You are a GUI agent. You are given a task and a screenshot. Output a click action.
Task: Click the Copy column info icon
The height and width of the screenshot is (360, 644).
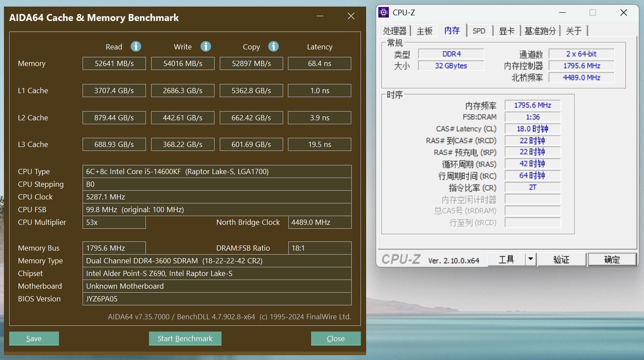[x=274, y=46]
